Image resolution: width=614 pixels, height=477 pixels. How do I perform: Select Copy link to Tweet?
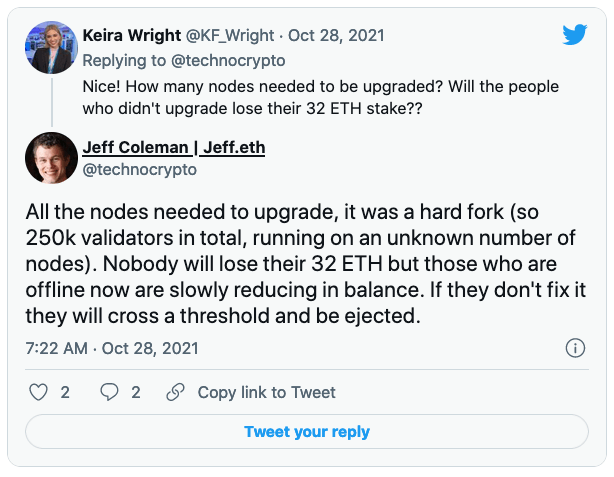coord(266,392)
